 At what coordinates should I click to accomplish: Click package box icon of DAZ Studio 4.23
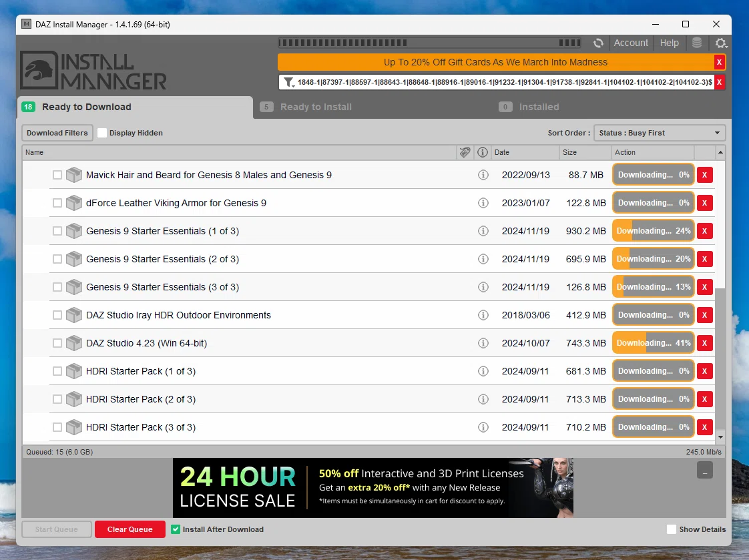tap(73, 343)
